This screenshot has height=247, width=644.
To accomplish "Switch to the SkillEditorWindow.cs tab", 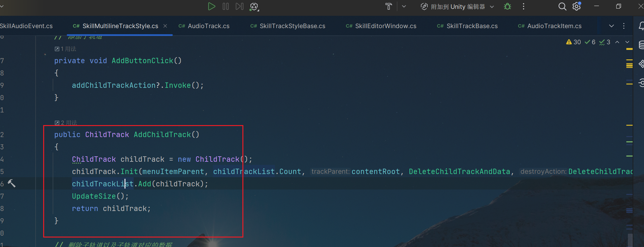I will pos(386,26).
